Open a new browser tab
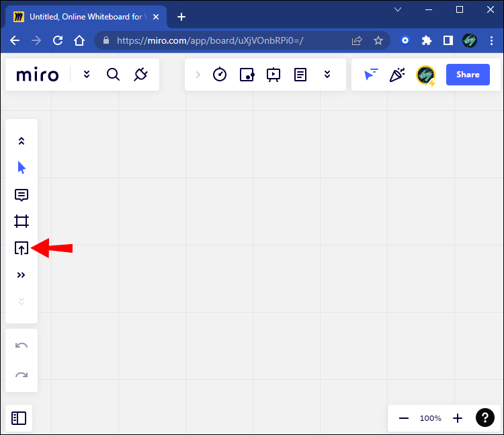The image size is (504, 435). [x=181, y=17]
